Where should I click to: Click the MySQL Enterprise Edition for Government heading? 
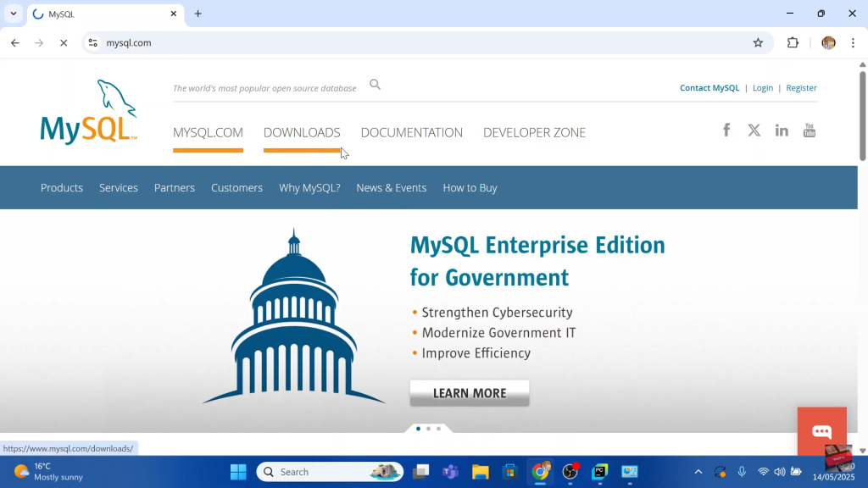click(x=537, y=261)
